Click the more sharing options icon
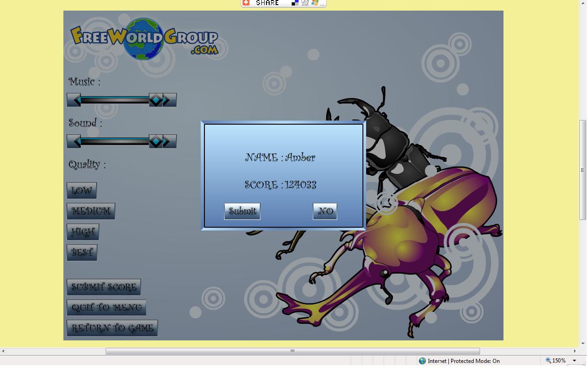 tap(322, 3)
